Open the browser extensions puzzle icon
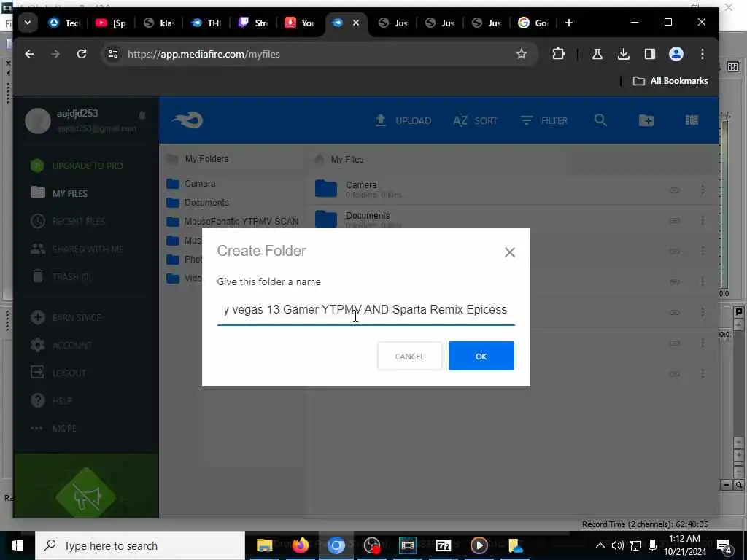This screenshot has height=560, width=747. [x=558, y=54]
